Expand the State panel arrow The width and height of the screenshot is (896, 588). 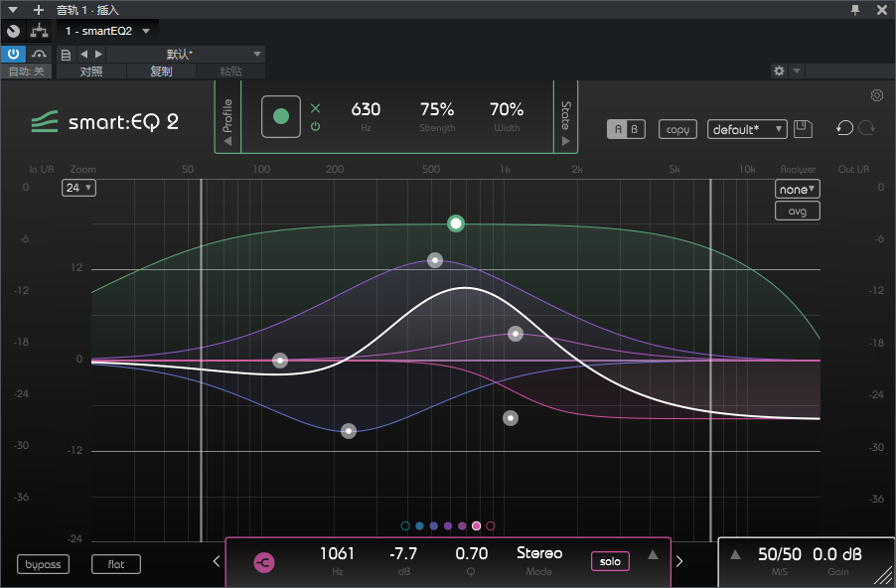(x=566, y=141)
